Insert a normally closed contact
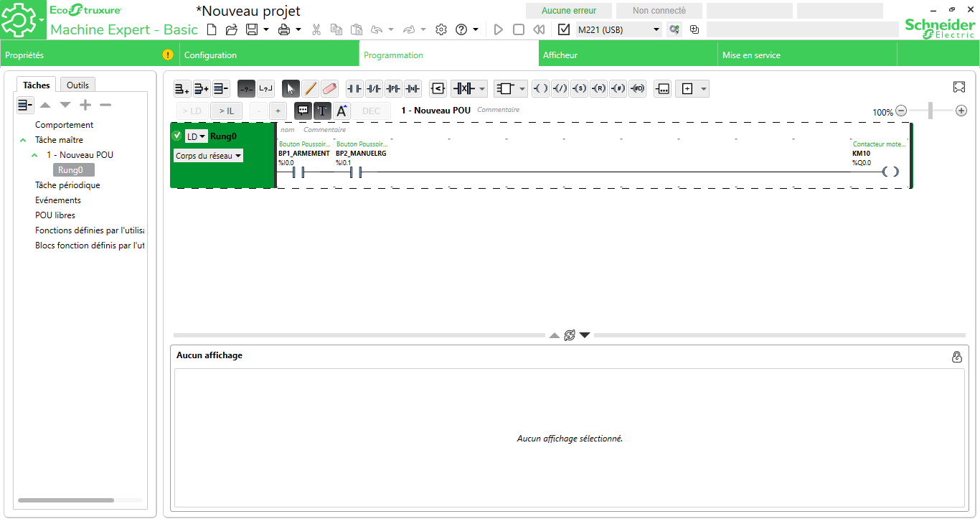Image resolution: width=980 pixels, height=519 pixels. (374, 88)
